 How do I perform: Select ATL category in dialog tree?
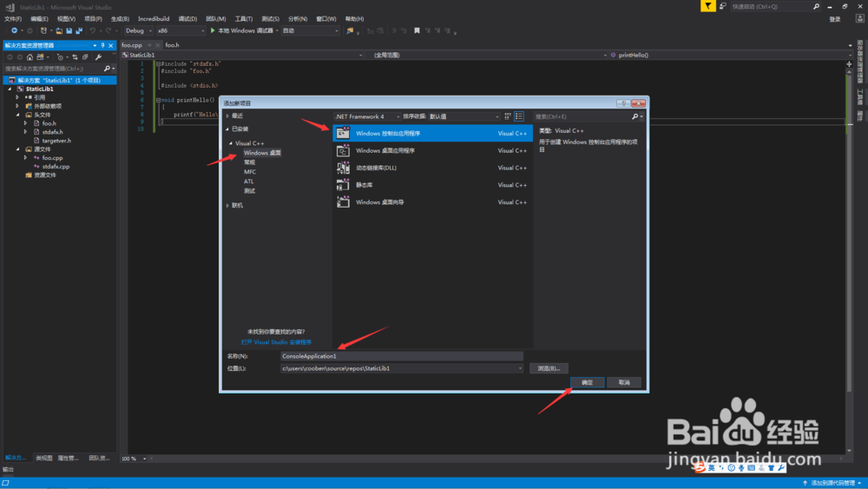(x=248, y=182)
